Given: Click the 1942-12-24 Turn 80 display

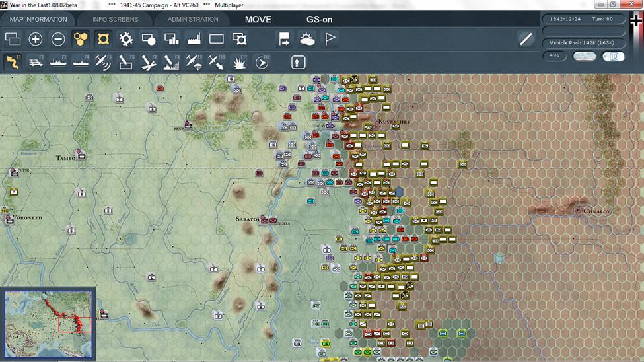Looking at the screenshot, I should click(x=583, y=19).
